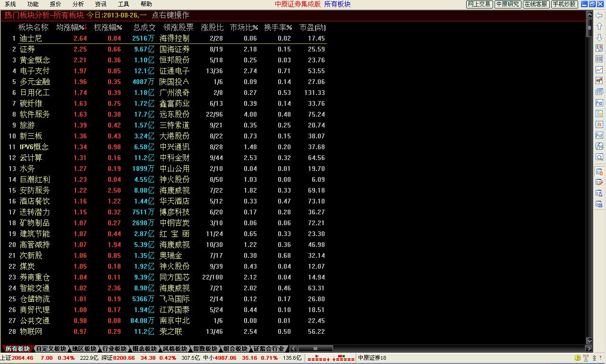Viewport: 606px width, 364px height.
Task: Click the yellow status icon in status bar
Action: tap(578, 358)
